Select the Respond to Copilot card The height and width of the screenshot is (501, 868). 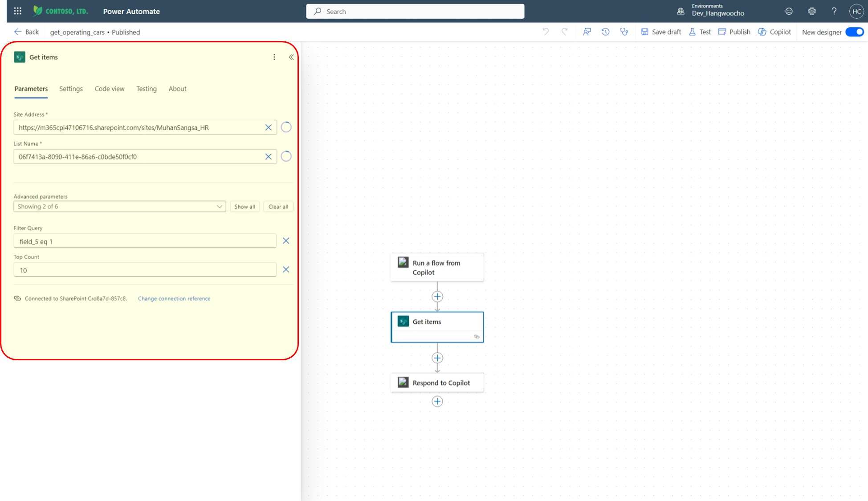(437, 383)
